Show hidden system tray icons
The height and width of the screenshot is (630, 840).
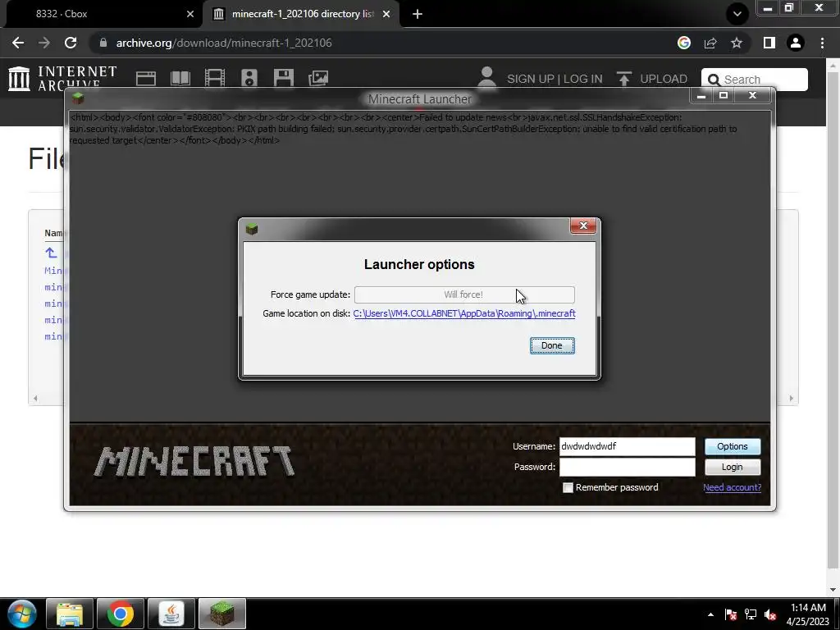point(710,614)
